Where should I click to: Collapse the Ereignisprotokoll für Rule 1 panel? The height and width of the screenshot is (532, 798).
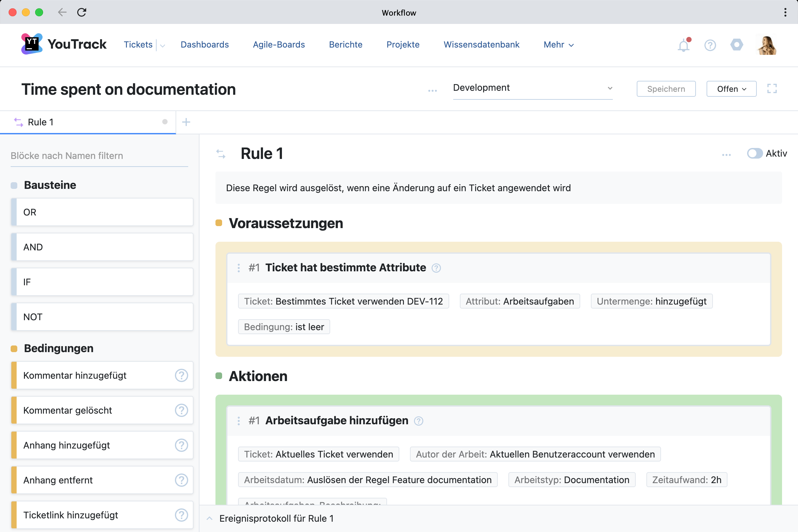(x=209, y=518)
